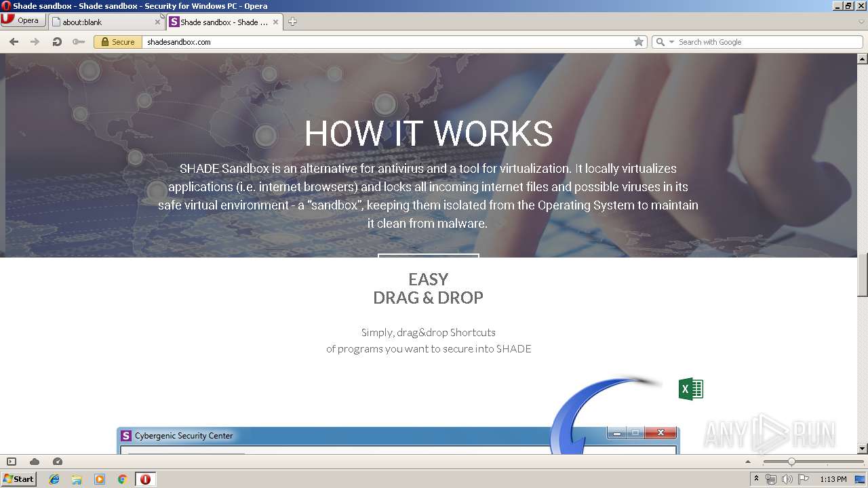The height and width of the screenshot is (488, 868).
Task: Open Opera Link cloud icon
Action: click(x=35, y=462)
